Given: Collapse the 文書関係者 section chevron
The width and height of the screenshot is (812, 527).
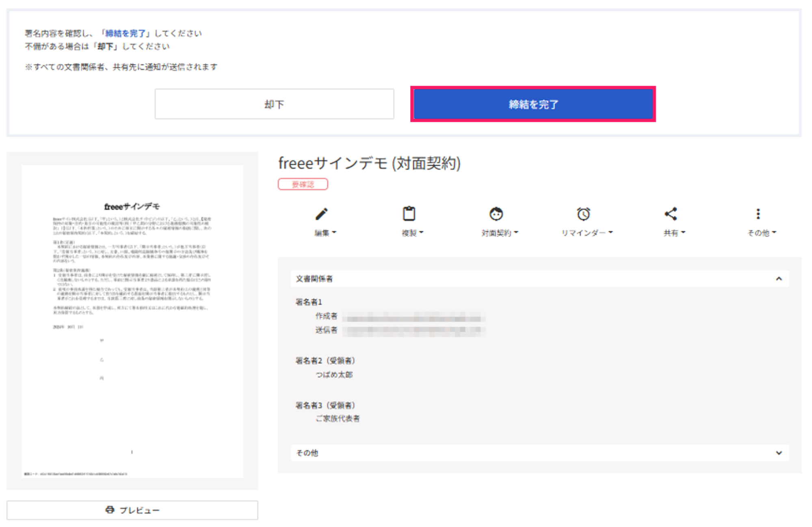Looking at the screenshot, I should pos(779,279).
